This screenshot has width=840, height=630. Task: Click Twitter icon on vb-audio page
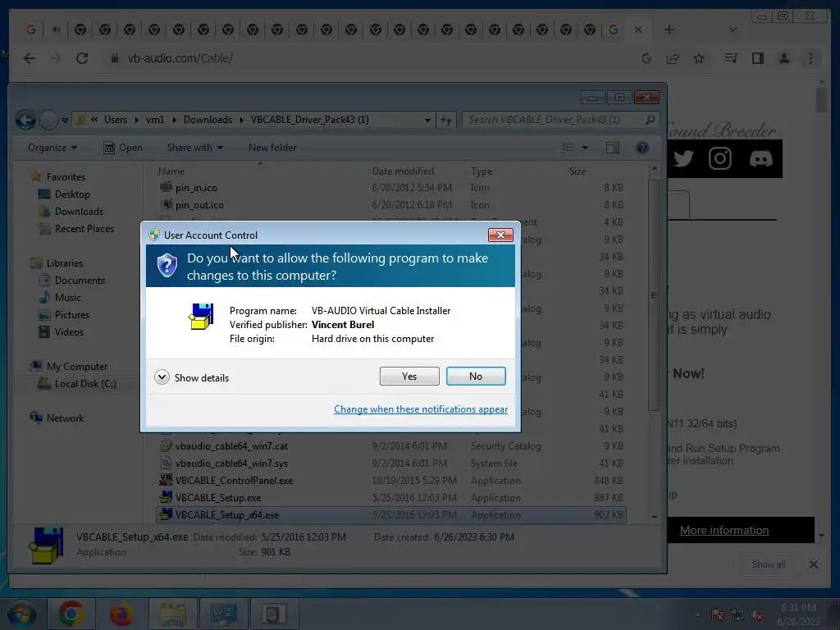(683, 158)
